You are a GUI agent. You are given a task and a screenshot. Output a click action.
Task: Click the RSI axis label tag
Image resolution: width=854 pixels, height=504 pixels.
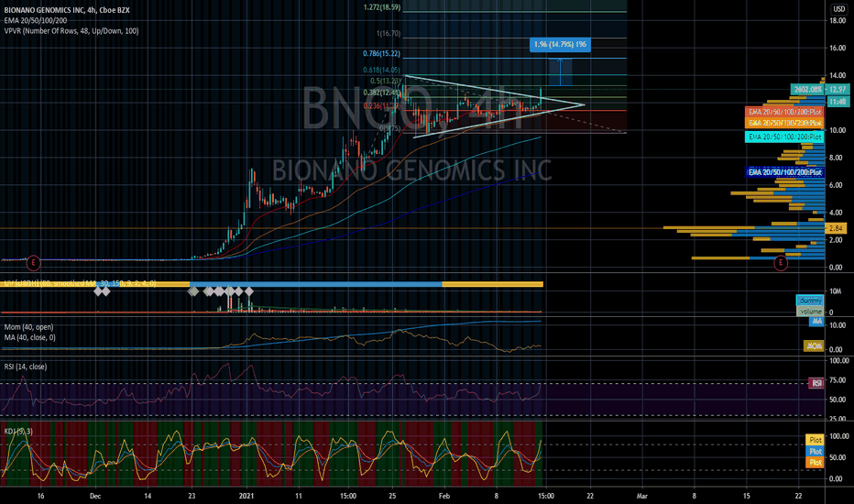[816, 384]
